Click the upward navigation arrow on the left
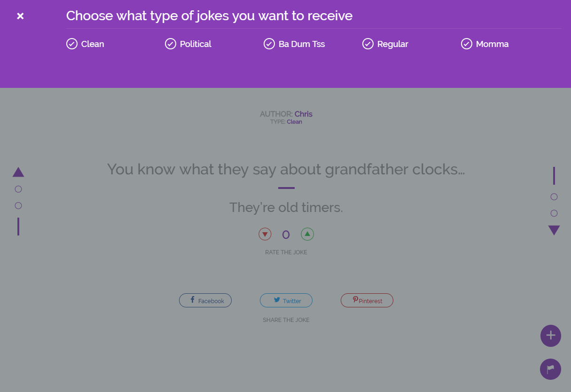Viewport: 571px width, 392px height. (x=18, y=172)
